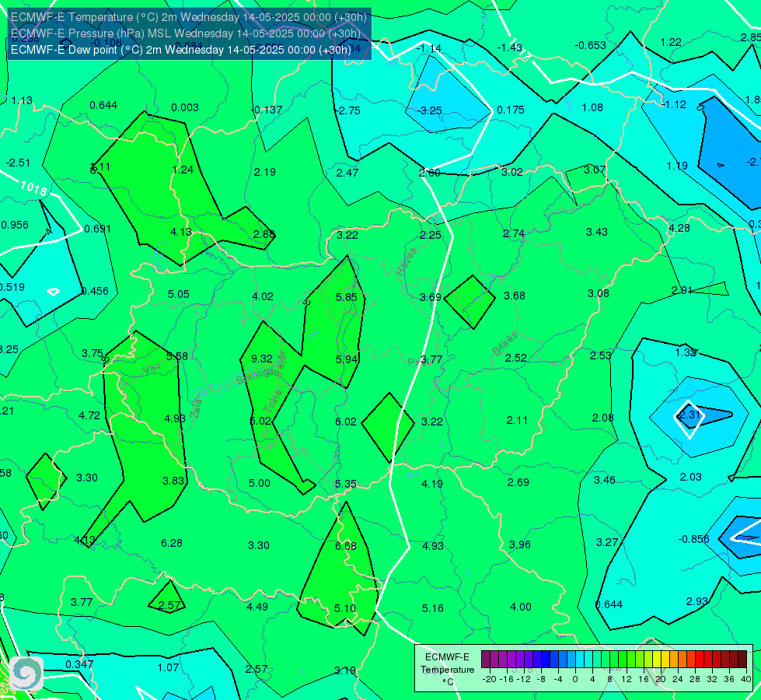Image resolution: width=761 pixels, height=700 pixels.
Task: Click the 3.27 value on the map
Action: (x=606, y=542)
